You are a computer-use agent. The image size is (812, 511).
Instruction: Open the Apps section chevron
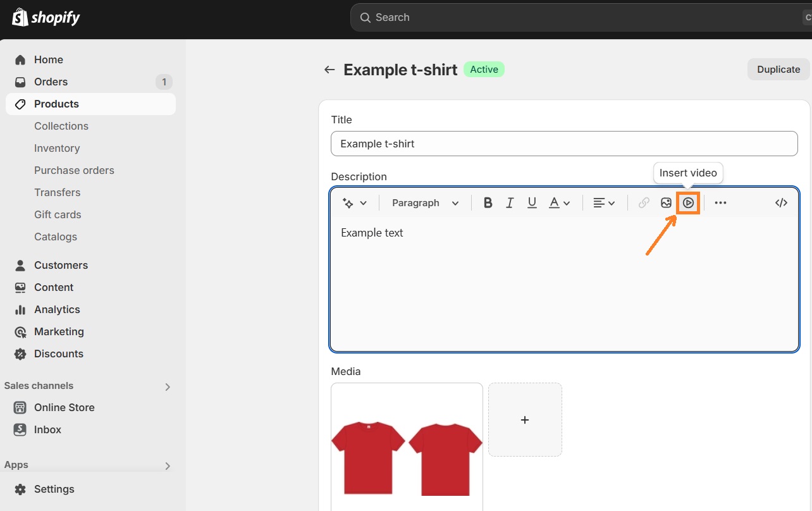[167, 465]
